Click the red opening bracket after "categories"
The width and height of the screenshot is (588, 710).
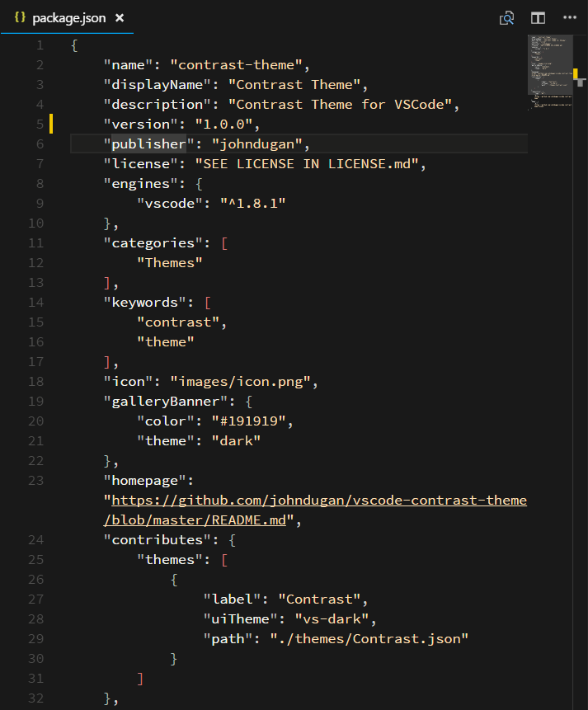click(x=224, y=243)
